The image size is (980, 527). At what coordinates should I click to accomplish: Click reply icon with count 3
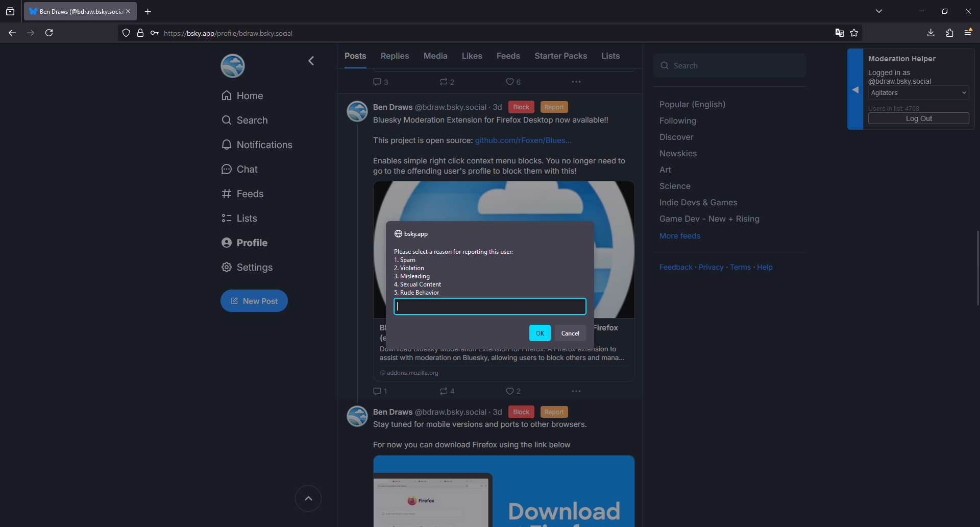click(380, 82)
